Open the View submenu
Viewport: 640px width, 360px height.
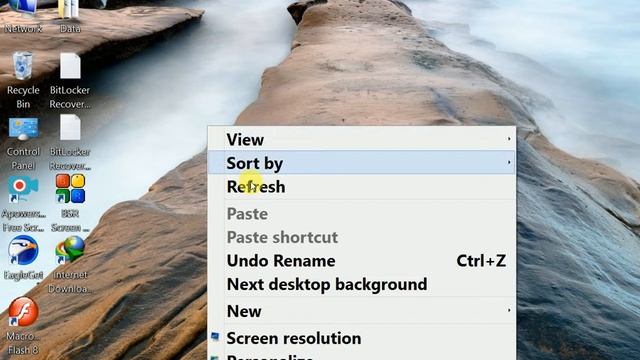click(x=362, y=139)
